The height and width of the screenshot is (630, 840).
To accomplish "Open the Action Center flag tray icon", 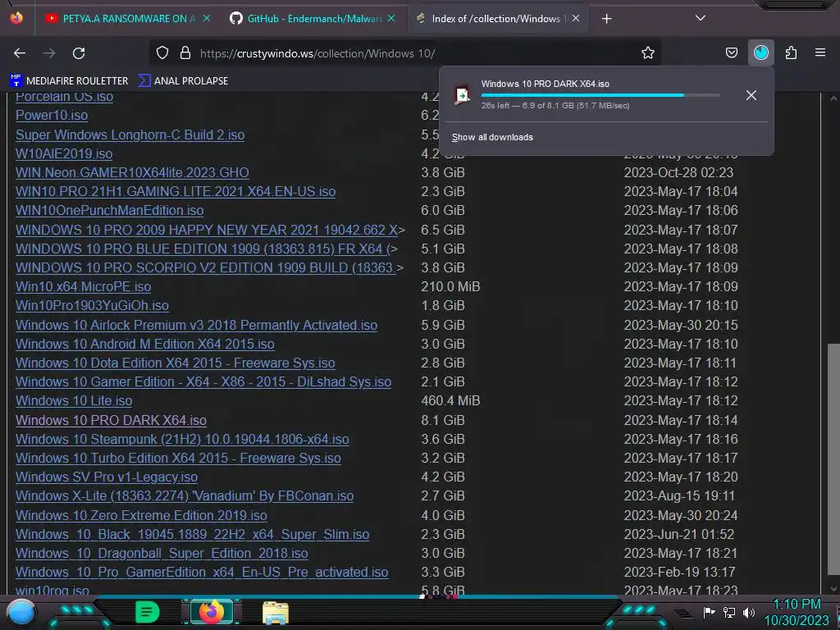I will [x=709, y=612].
